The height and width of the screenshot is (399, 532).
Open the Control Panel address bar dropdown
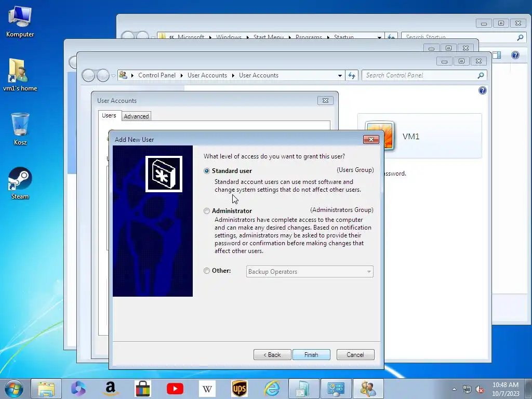tap(340, 76)
